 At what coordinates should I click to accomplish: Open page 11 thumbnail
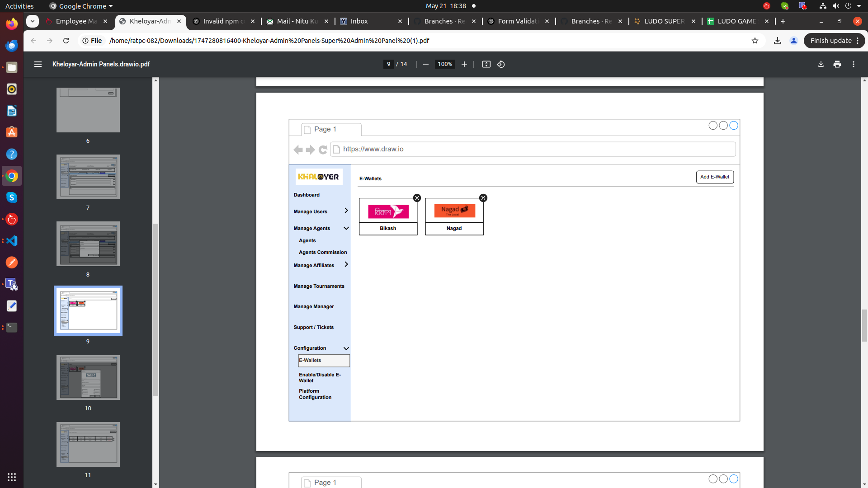(88, 444)
